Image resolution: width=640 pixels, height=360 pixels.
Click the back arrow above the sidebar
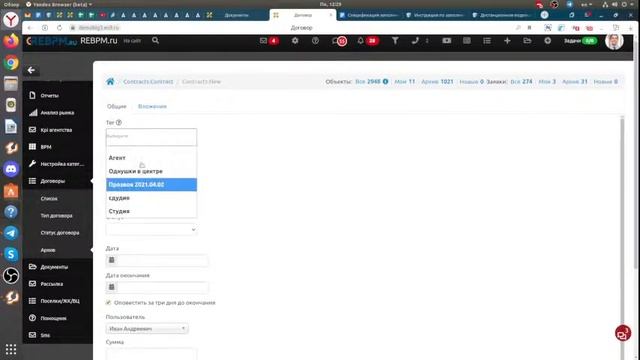click(31, 70)
